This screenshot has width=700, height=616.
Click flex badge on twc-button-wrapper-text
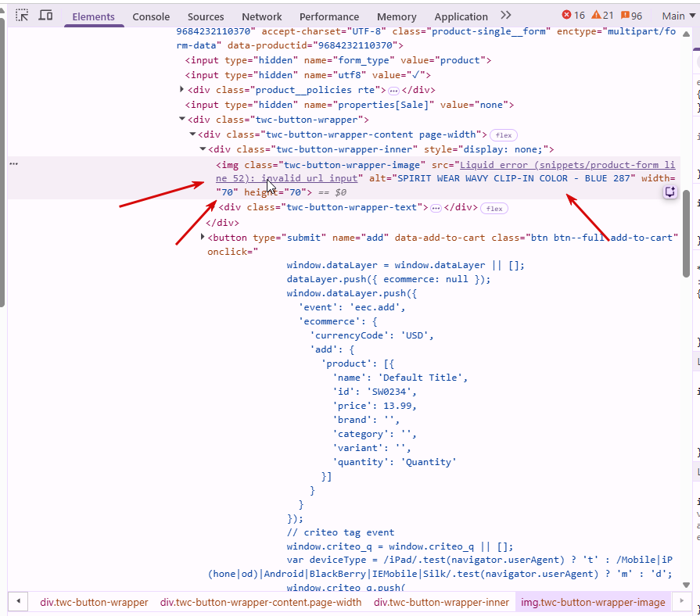point(494,209)
